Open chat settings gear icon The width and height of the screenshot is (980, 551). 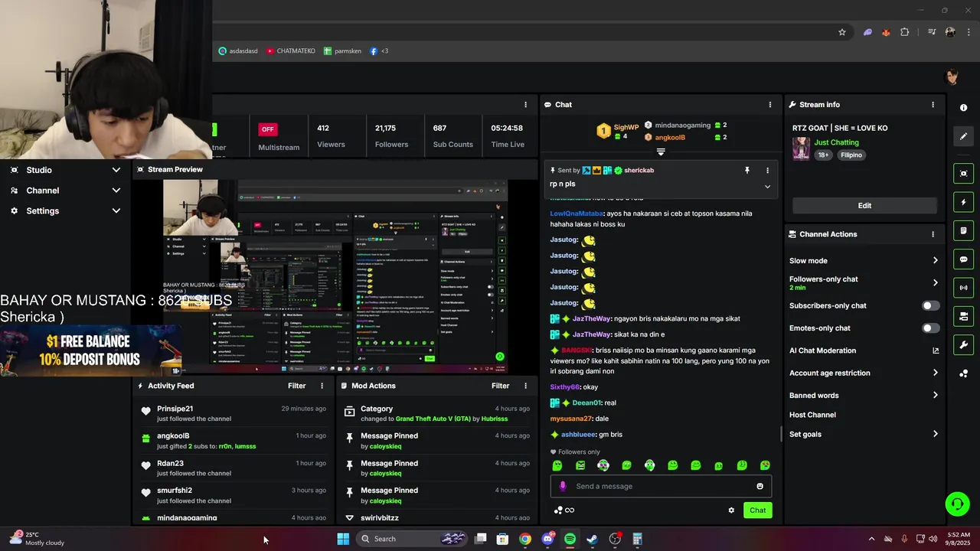[731, 510]
